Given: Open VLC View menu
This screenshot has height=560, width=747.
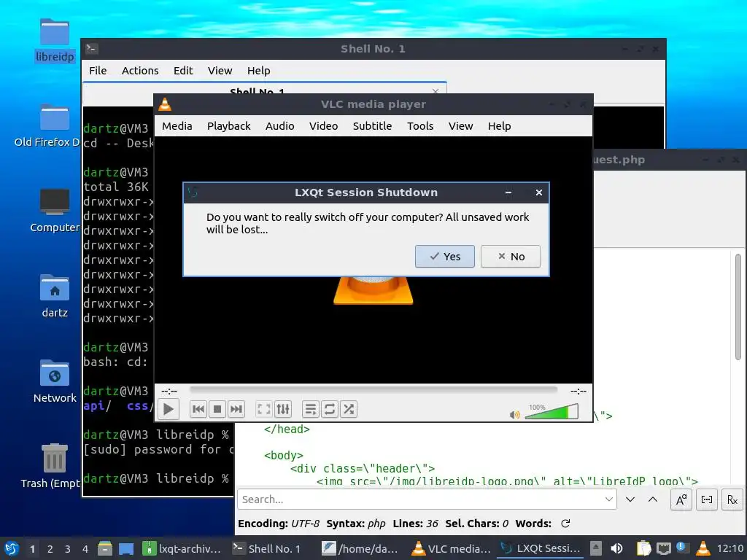Looking at the screenshot, I should 461,126.
